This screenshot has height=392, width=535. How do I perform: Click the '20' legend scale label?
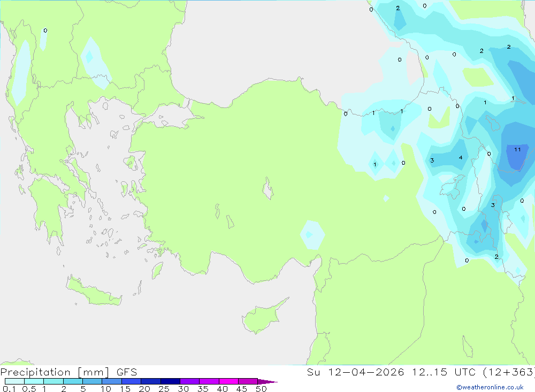click(144, 389)
